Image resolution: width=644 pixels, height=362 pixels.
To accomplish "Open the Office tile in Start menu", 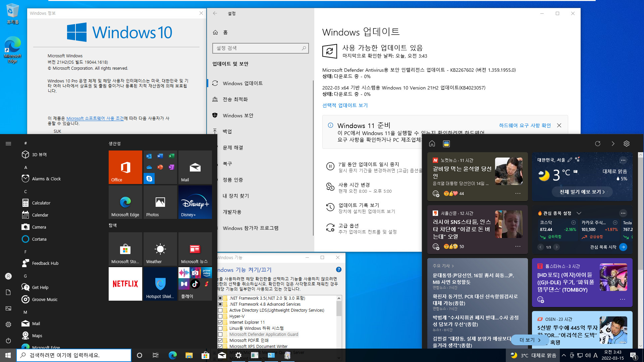I will pos(125,167).
